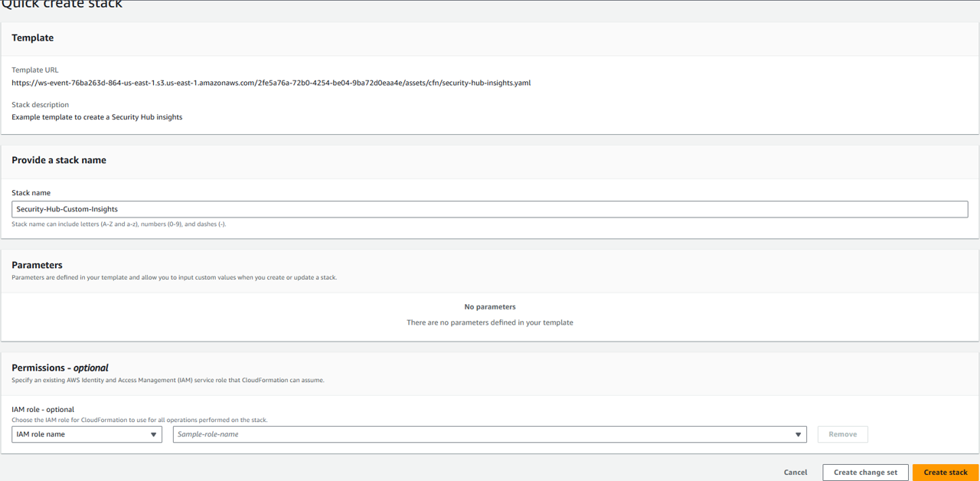Click the 'IAM role - optional' label
Image resolution: width=980 pixels, height=481 pixels.
(43, 410)
